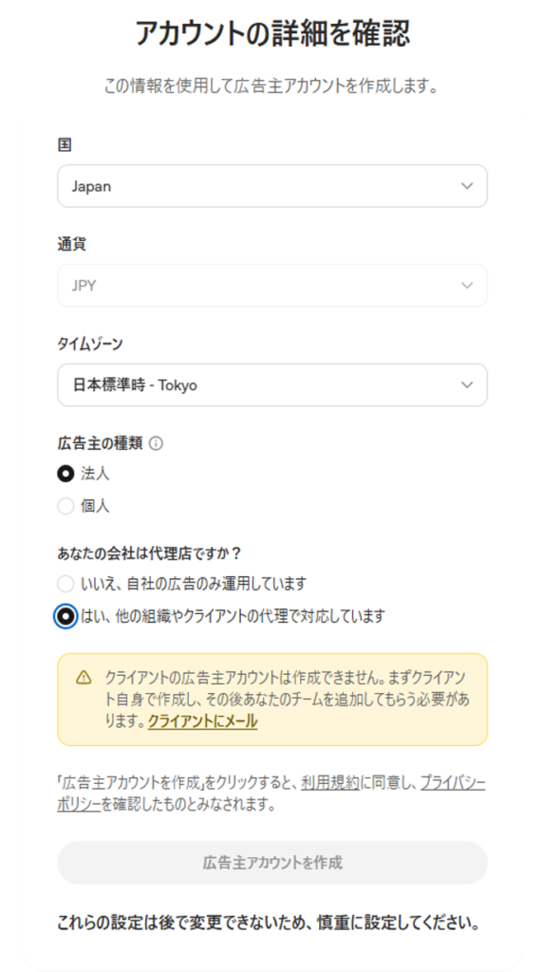This screenshot has width=560, height=972.
Task: Open the 通貨 dropdown showing JPY
Action: point(272,285)
